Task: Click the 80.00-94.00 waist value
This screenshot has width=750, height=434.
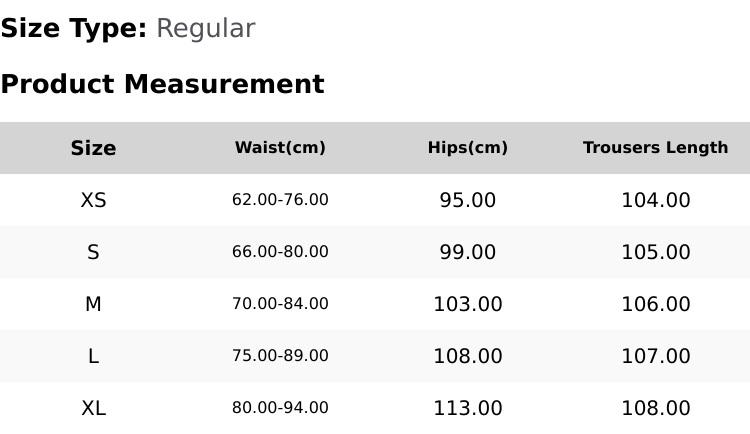Action: coord(280,408)
